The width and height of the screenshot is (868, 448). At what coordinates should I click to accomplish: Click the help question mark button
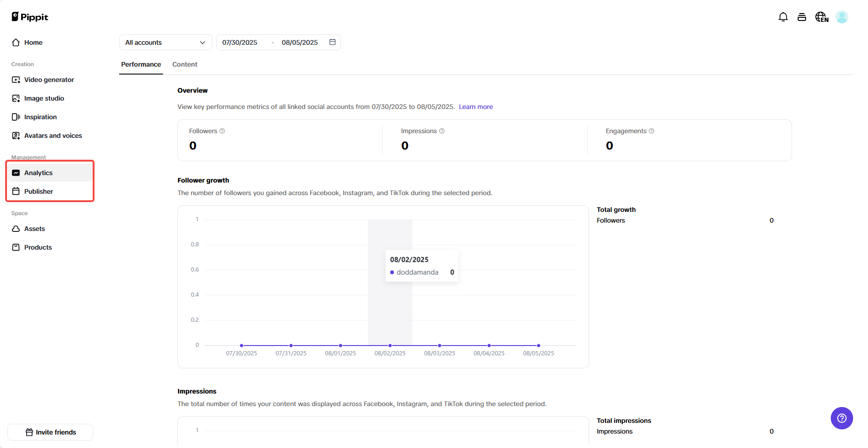[841, 418]
